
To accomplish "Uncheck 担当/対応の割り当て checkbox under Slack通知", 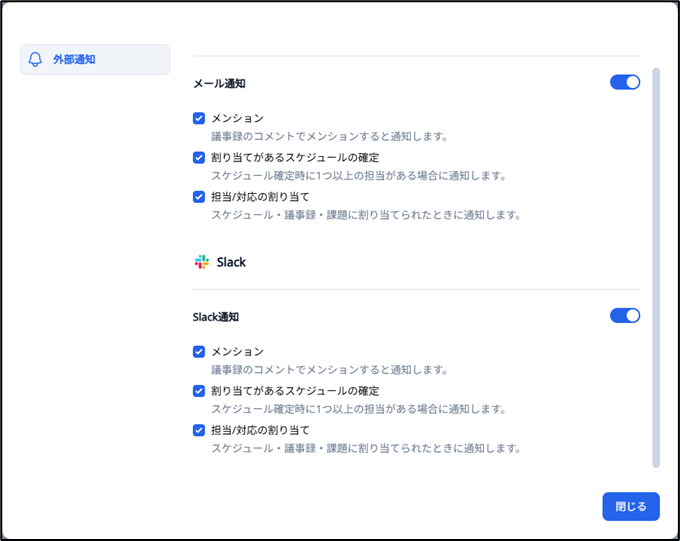I will point(199,430).
